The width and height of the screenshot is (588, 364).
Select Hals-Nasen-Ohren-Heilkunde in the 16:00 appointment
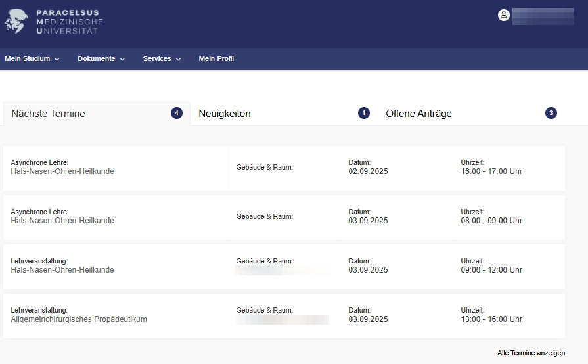point(62,171)
